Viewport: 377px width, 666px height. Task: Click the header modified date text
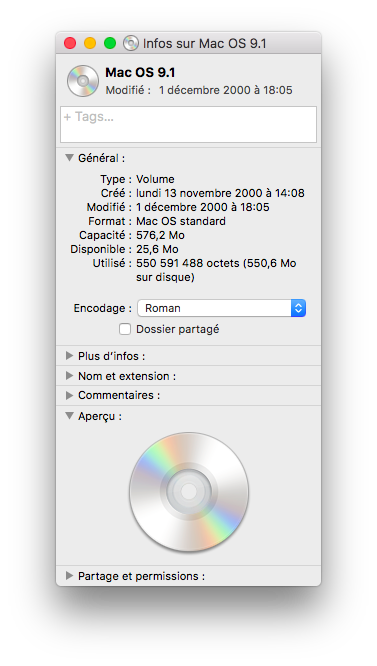point(199,90)
